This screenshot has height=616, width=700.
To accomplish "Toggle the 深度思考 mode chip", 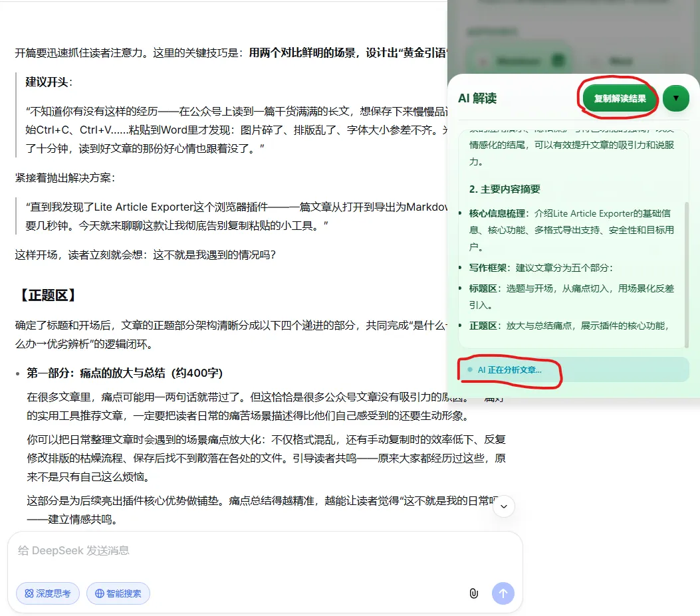I will pyautogui.click(x=48, y=593).
